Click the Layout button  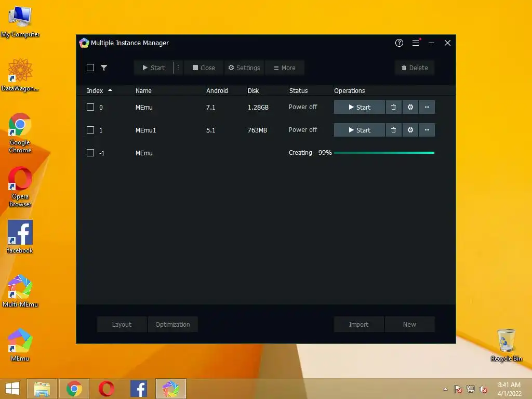click(122, 324)
